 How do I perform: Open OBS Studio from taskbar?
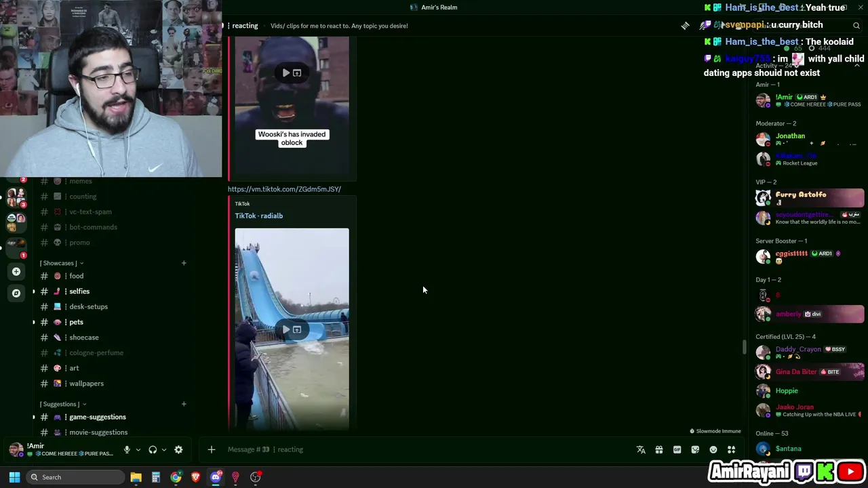(x=255, y=477)
